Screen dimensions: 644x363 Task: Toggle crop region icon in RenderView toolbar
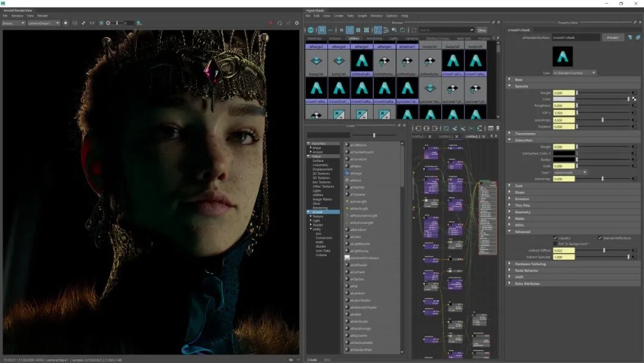point(101,23)
